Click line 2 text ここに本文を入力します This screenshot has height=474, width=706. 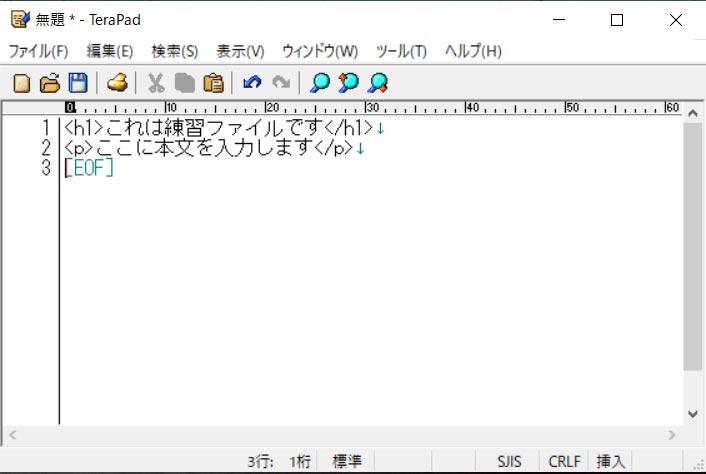(x=204, y=148)
